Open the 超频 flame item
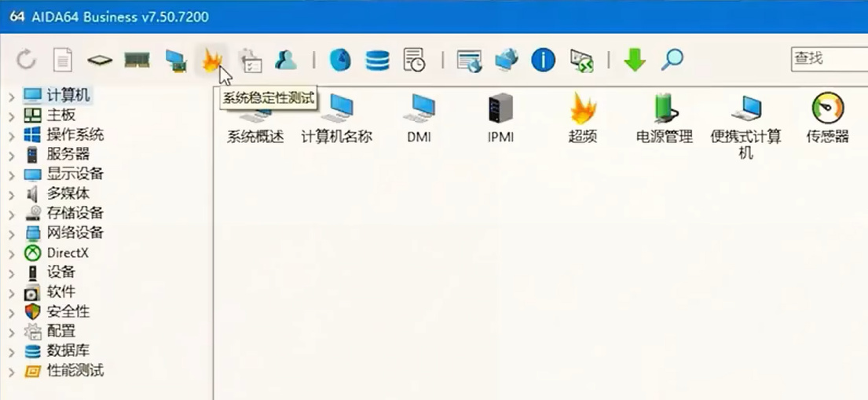Image resolution: width=868 pixels, height=400 pixels. (x=582, y=118)
